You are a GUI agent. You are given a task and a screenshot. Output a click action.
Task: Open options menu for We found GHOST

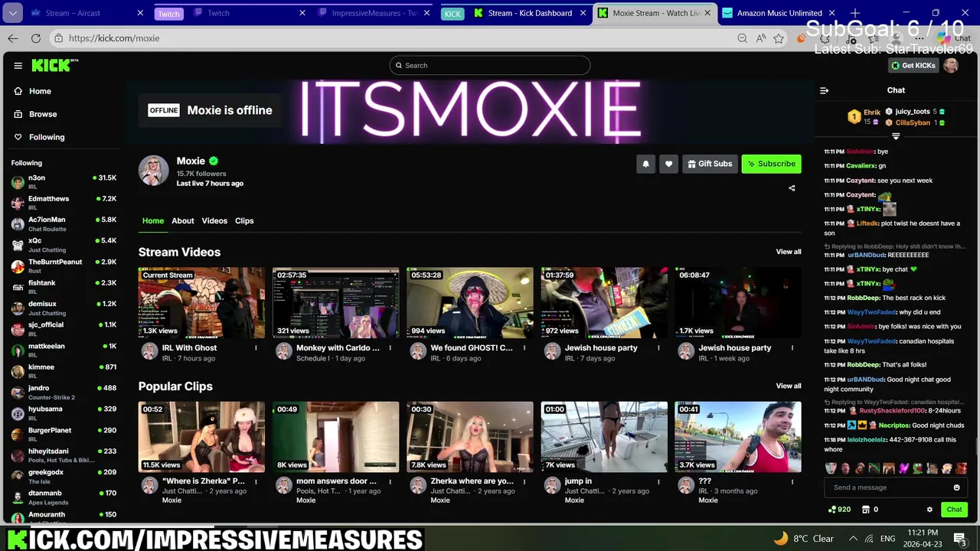524,348
